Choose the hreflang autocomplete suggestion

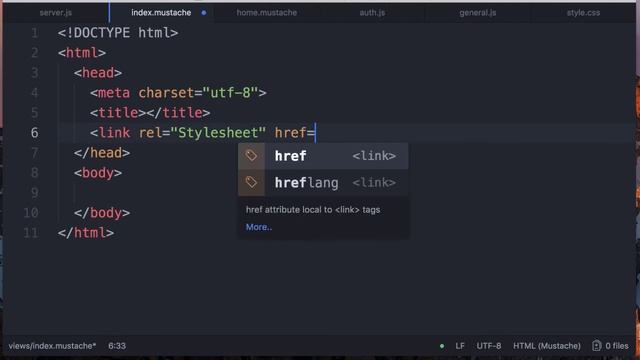[x=323, y=182]
